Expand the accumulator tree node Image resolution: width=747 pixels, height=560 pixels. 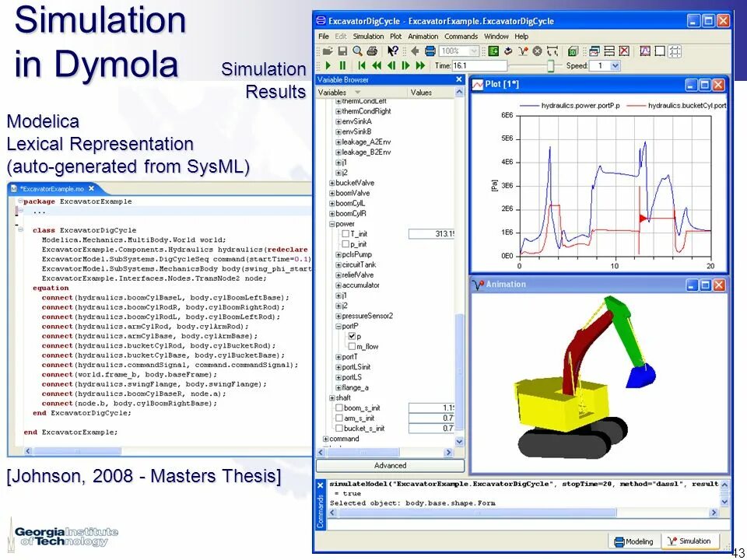point(338,285)
